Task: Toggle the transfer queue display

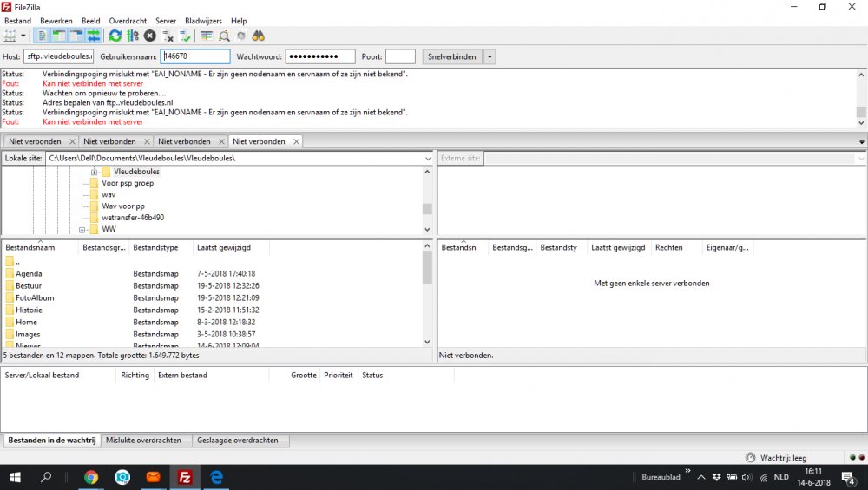Action: pyautogui.click(x=93, y=36)
